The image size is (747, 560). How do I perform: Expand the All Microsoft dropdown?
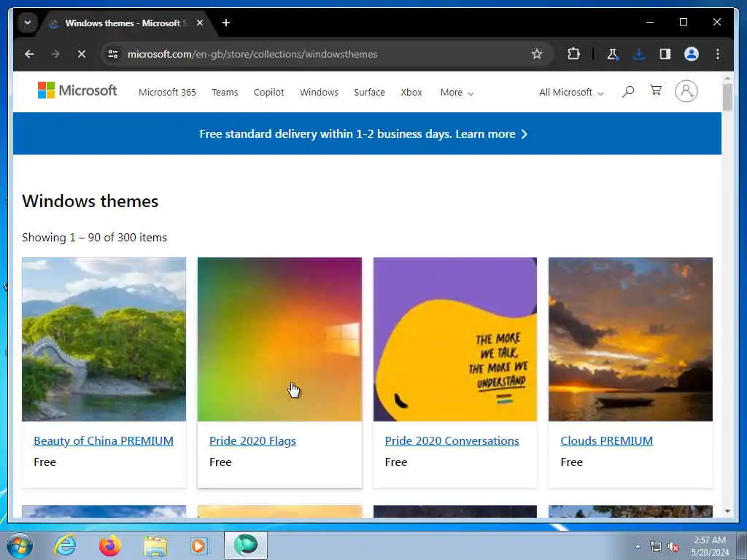click(x=571, y=93)
